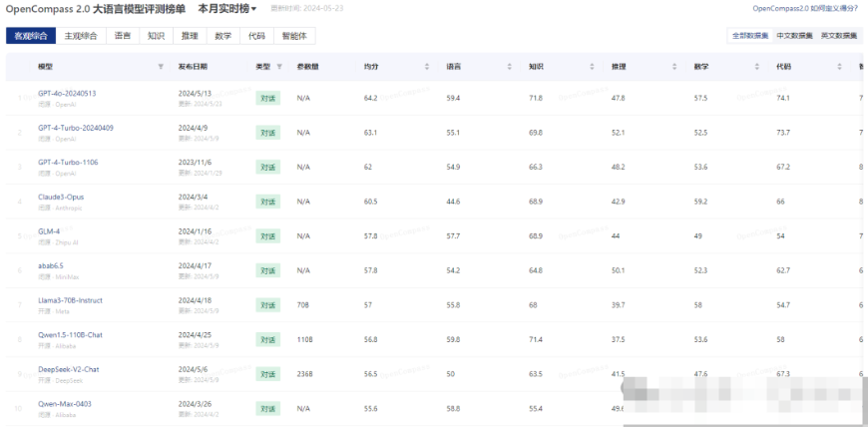868x427 pixels.
Task: Click 推理 score 52.1 for GPT-4-Turbo-20240409
Action: tap(619, 133)
